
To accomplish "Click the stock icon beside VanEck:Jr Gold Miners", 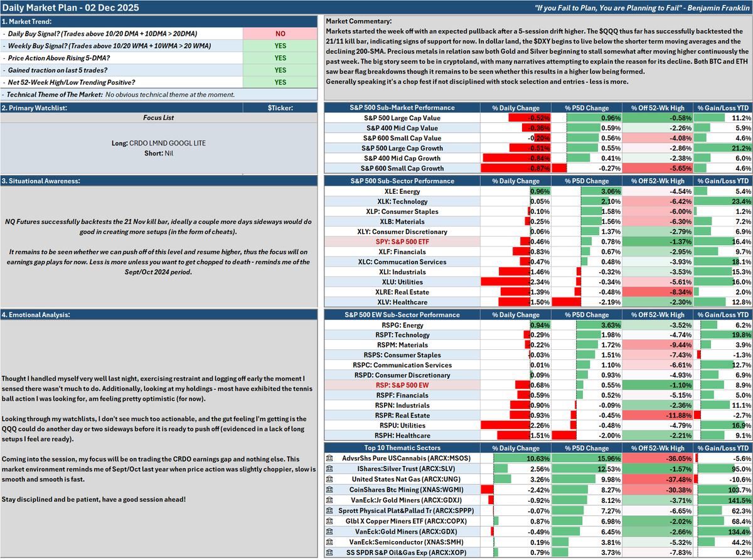I will click(329, 500).
